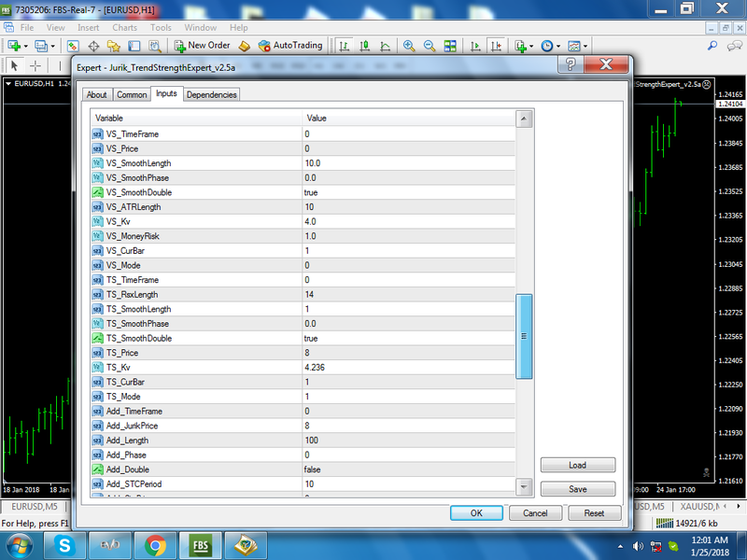
Task: Switch chart to candlesticks icon
Action: tap(364, 46)
